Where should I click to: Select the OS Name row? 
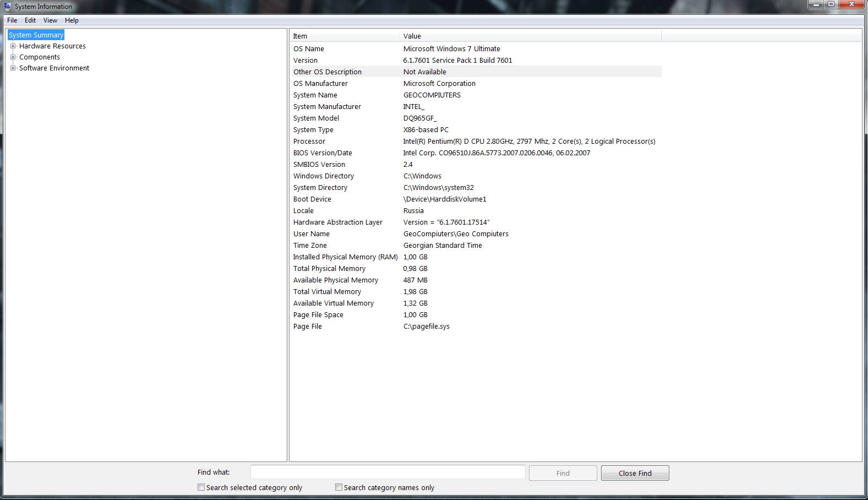point(476,49)
